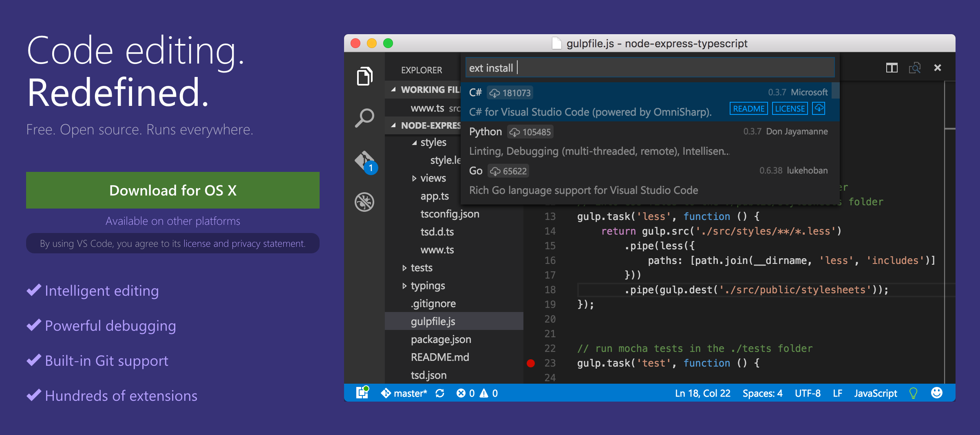This screenshot has height=435, width=980.
Task: Open the LICENSE button for C# extension
Action: click(x=790, y=109)
